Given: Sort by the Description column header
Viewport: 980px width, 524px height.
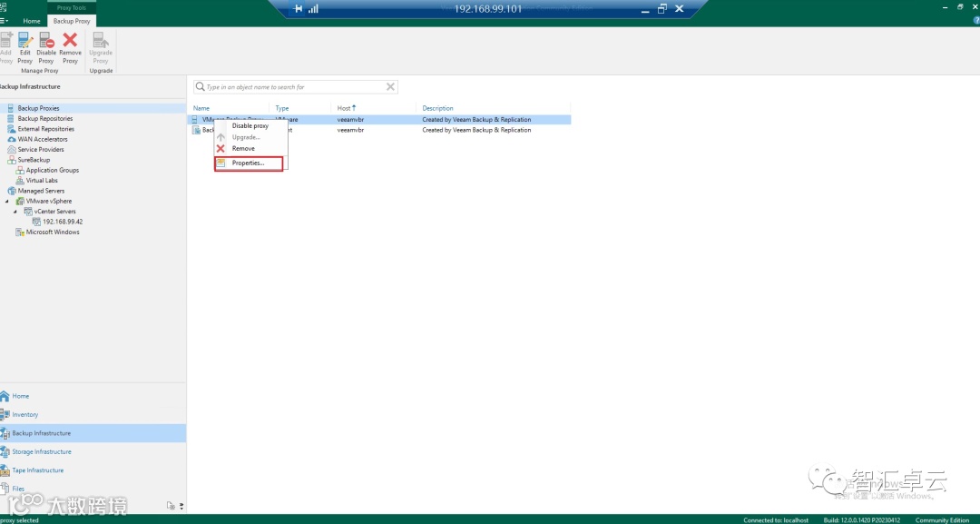Looking at the screenshot, I should tap(437, 108).
